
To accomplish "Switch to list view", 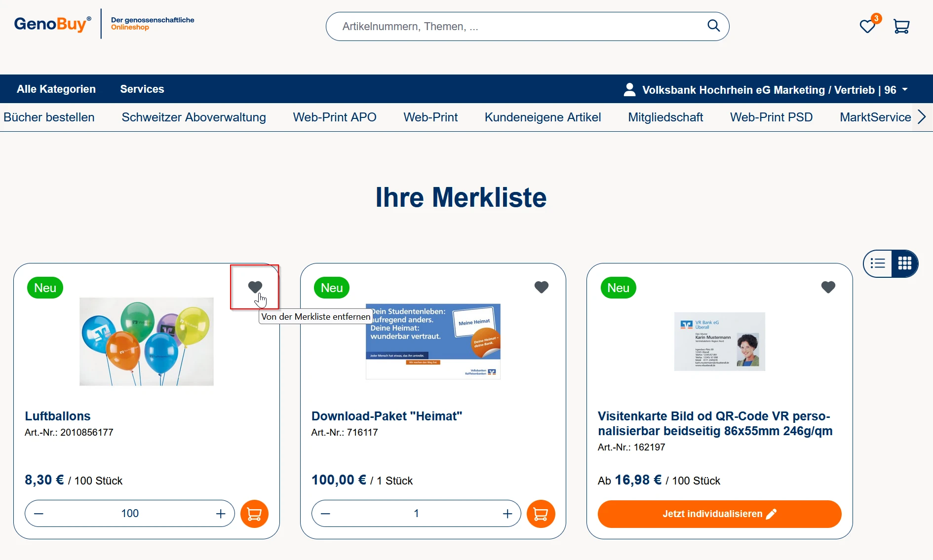I will pyautogui.click(x=878, y=263).
